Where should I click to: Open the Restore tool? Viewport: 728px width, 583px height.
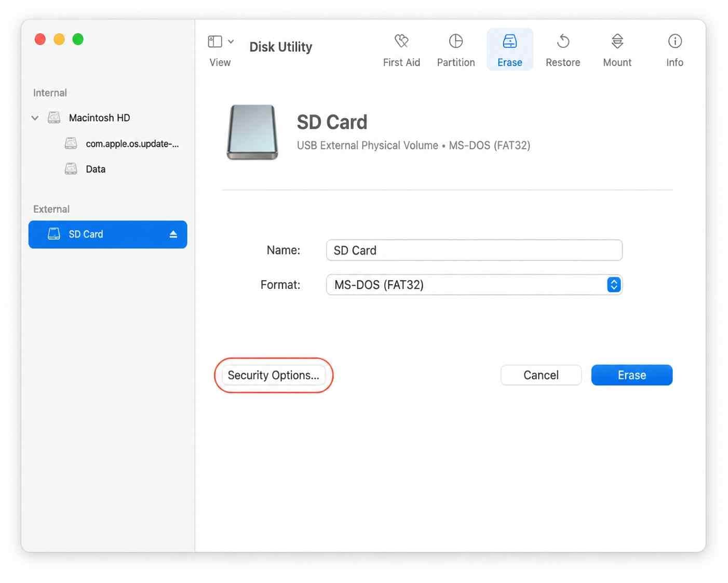coord(563,50)
